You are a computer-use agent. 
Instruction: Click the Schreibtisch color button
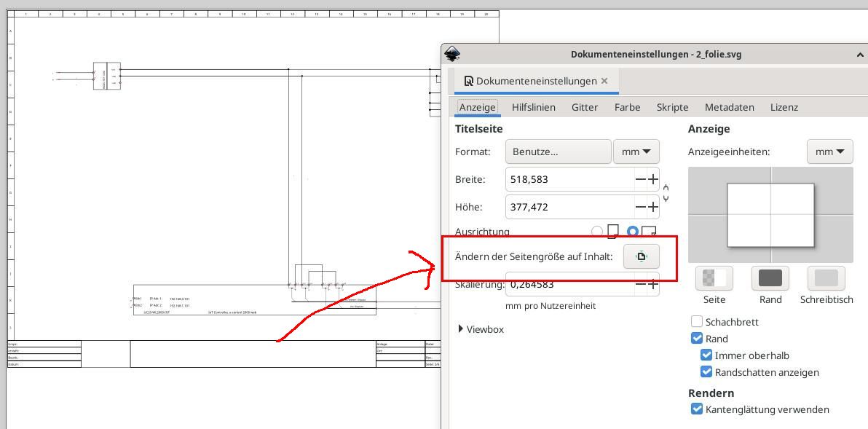pos(826,279)
